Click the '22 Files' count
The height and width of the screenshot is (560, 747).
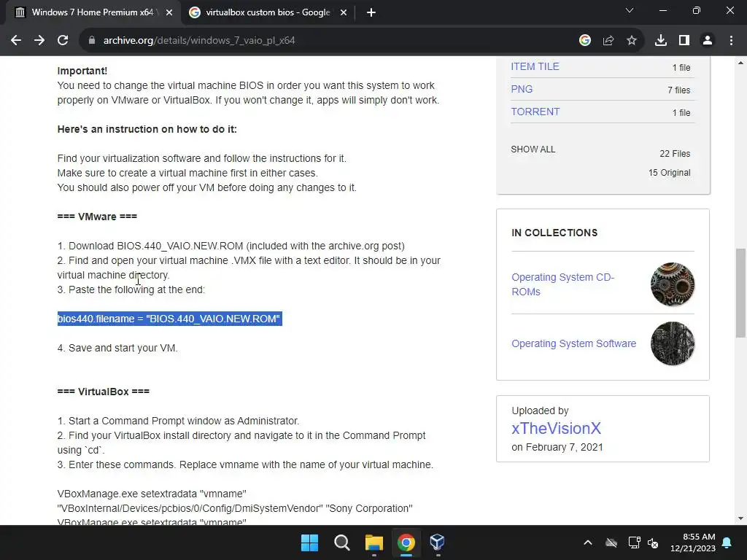[x=675, y=153]
